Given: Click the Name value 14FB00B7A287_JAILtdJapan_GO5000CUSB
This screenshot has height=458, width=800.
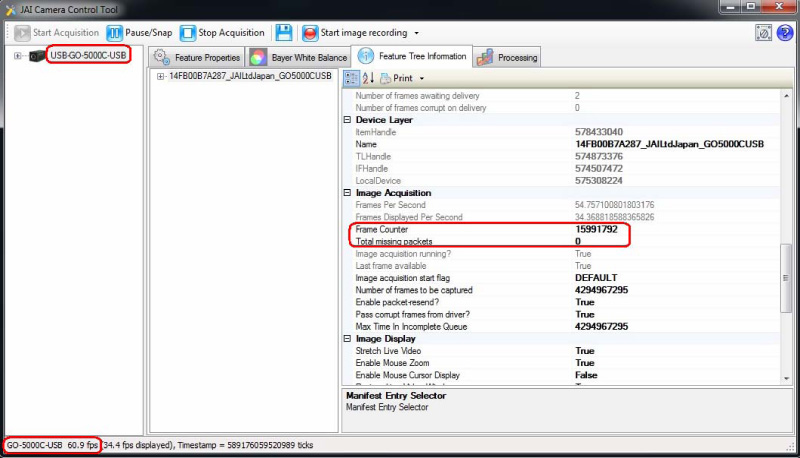Looking at the screenshot, I should click(669, 144).
